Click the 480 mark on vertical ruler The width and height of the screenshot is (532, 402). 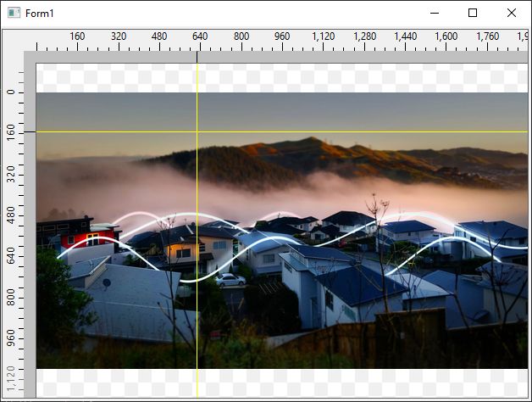[x=11, y=215]
